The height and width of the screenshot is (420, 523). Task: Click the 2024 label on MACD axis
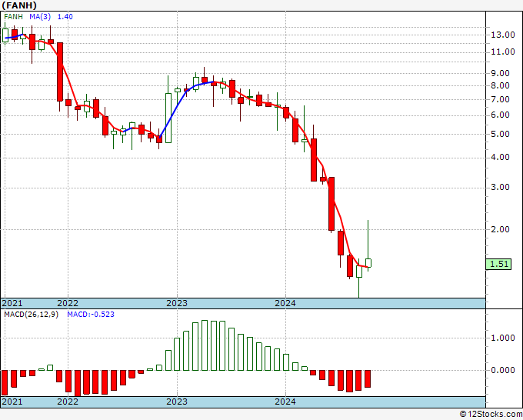(x=285, y=402)
